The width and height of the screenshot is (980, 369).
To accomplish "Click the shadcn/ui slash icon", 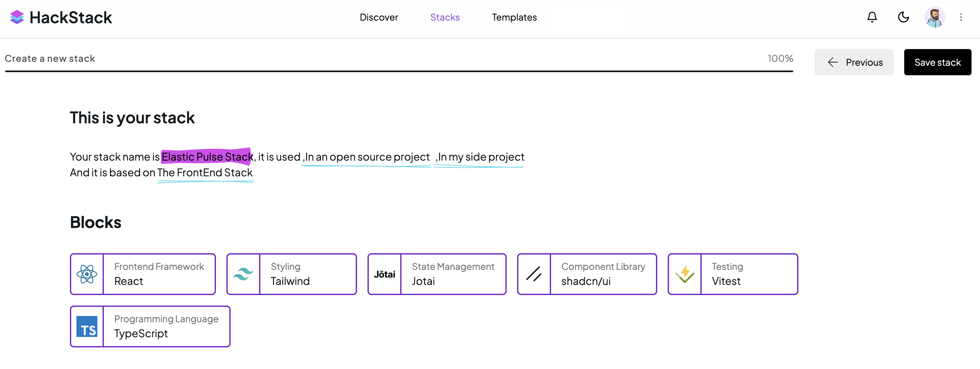I will click(x=534, y=274).
